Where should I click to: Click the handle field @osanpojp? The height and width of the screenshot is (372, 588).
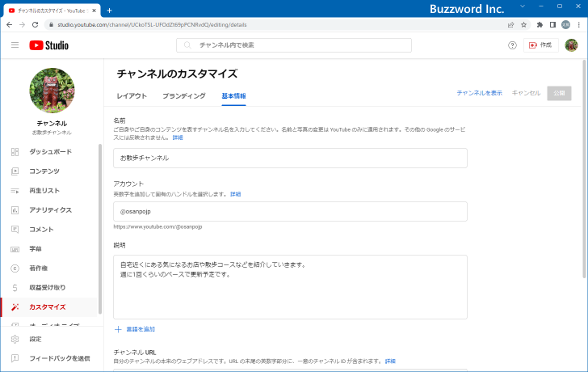pos(290,211)
